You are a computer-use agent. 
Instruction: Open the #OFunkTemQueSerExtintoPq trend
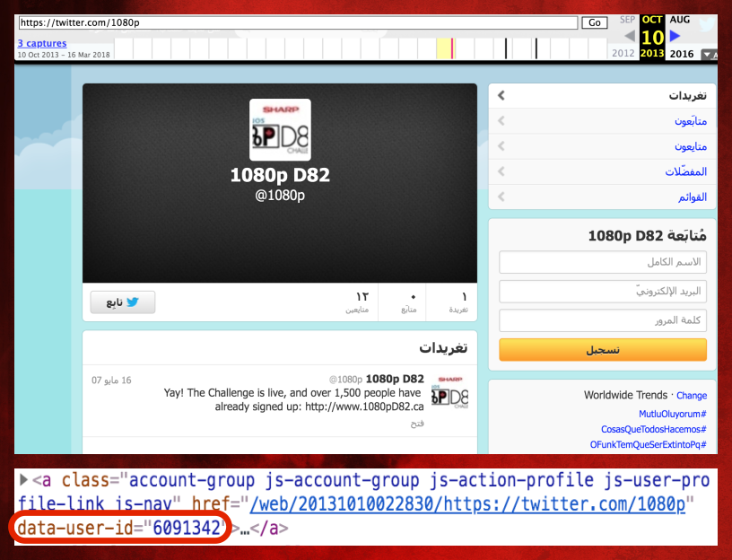tap(648, 444)
